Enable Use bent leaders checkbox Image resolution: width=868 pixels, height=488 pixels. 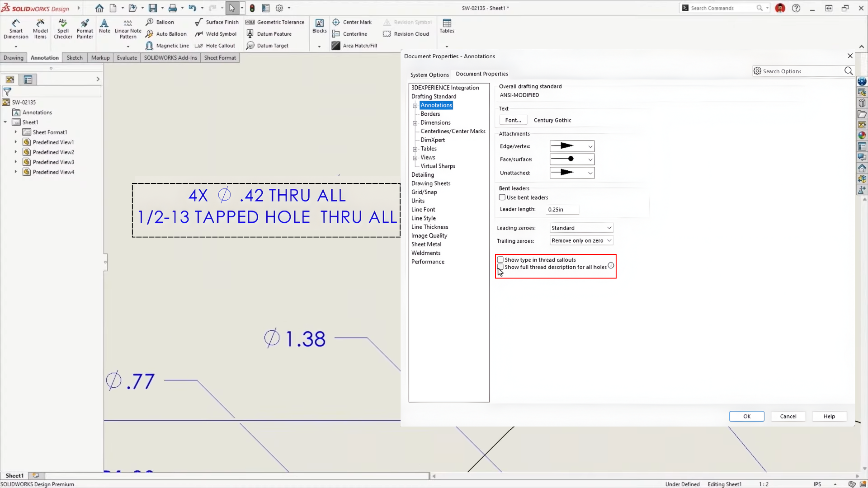pos(502,197)
